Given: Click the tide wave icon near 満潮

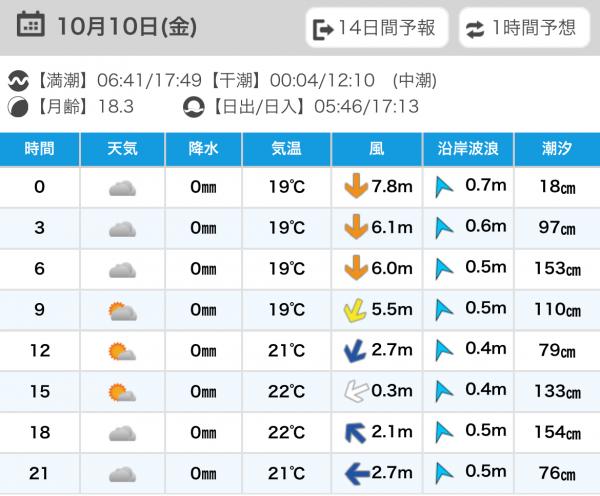Looking at the screenshot, I should 19,80.
